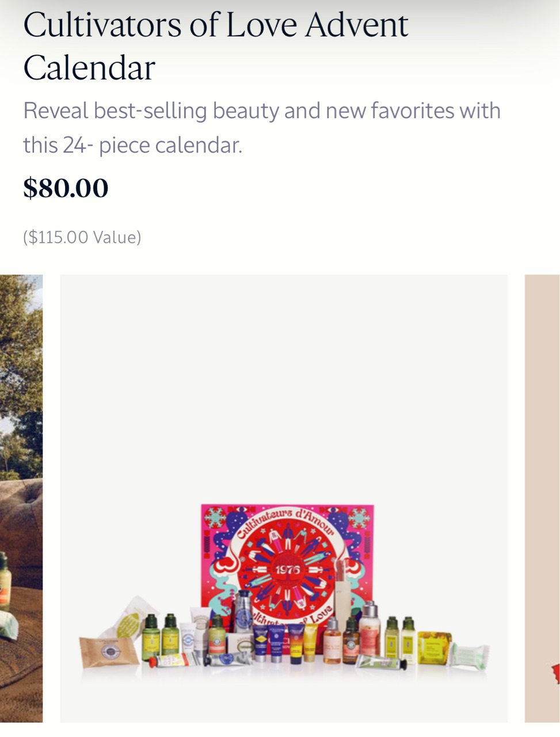
Task: Open the Cultivators of Love Advent Calendar title
Action: 216,46
